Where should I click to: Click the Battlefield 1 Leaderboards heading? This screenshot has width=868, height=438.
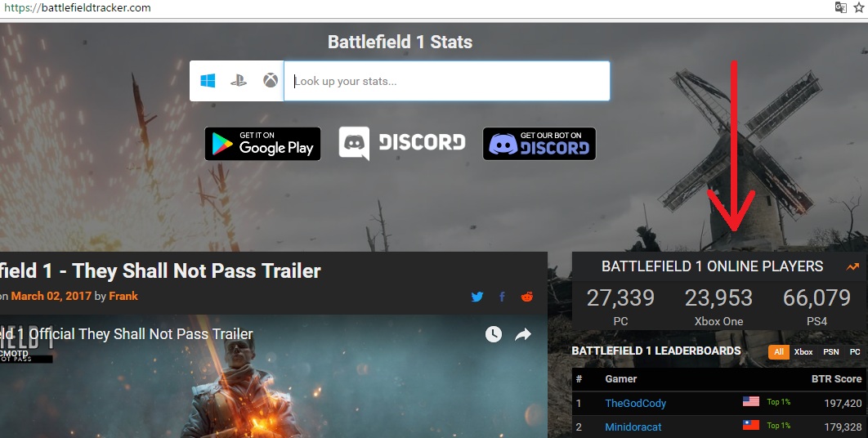pyautogui.click(x=656, y=351)
